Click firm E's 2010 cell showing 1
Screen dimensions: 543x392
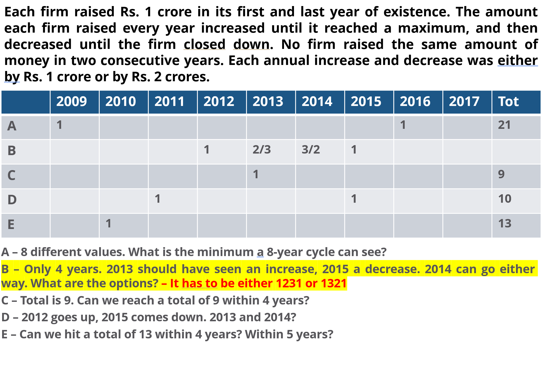click(124, 226)
